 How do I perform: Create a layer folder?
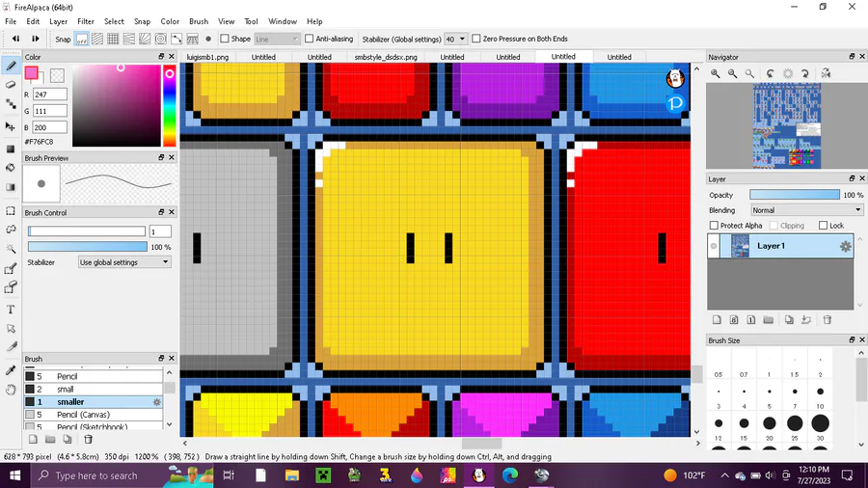769,320
